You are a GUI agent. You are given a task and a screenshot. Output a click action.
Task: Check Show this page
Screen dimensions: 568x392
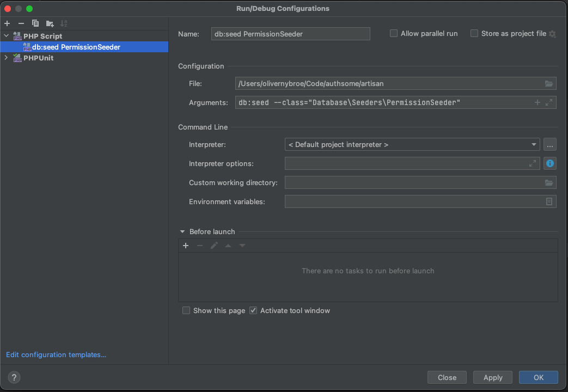click(186, 310)
